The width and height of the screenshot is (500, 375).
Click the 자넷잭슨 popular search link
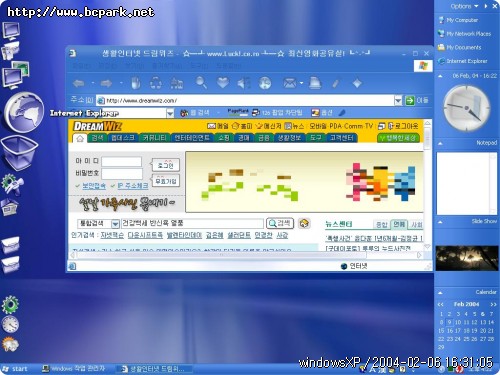click(112, 235)
